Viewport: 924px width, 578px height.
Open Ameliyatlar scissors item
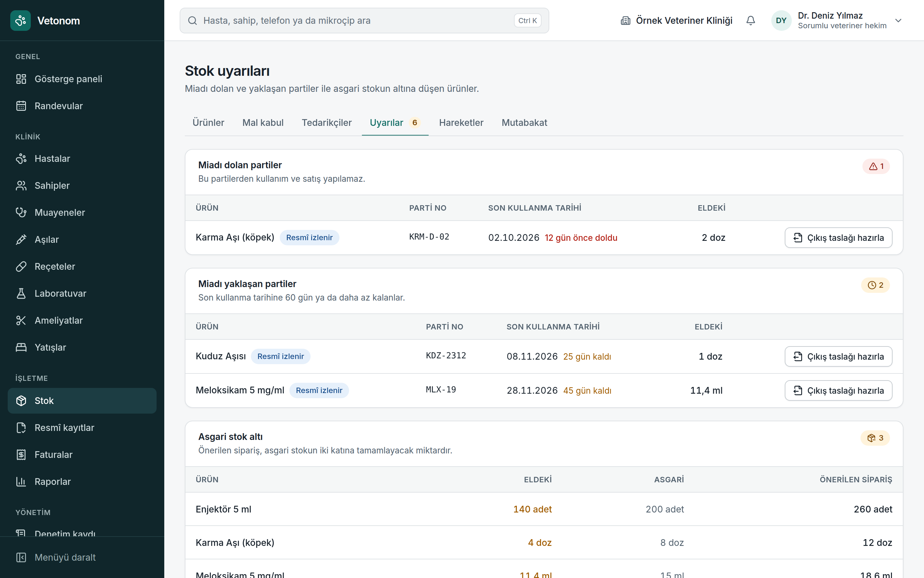82,320
